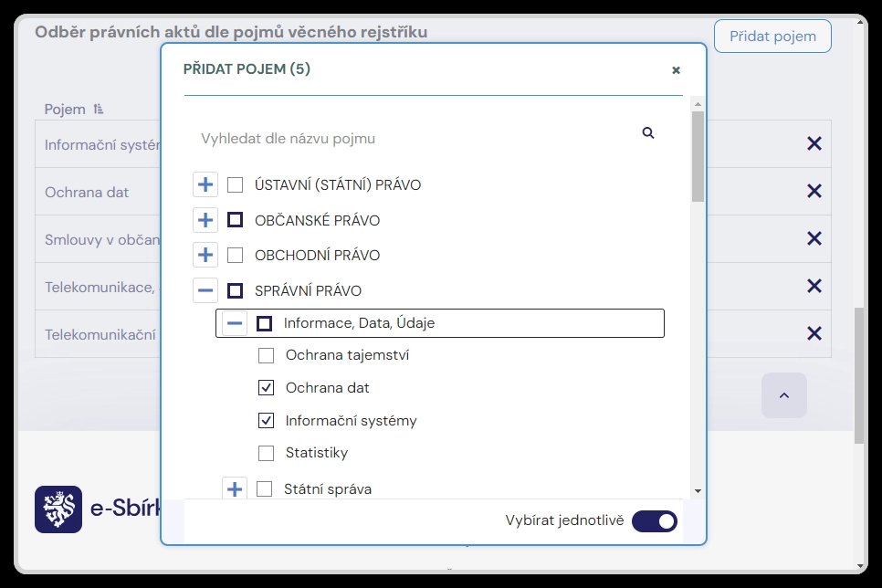This screenshot has height=588, width=882.
Task: Remove the last Telekomunikační row
Action: (814, 333)
